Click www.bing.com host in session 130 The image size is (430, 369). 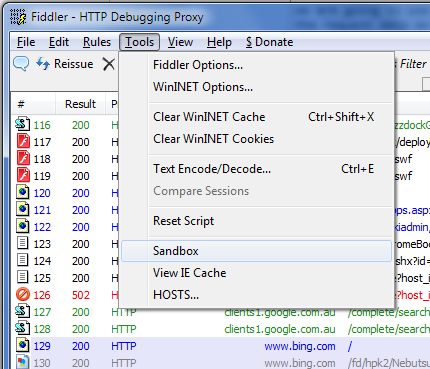[x=300, y=363]
